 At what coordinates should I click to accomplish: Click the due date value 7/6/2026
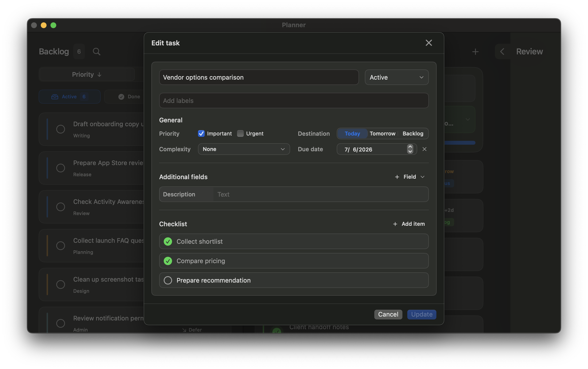(358, 149)
